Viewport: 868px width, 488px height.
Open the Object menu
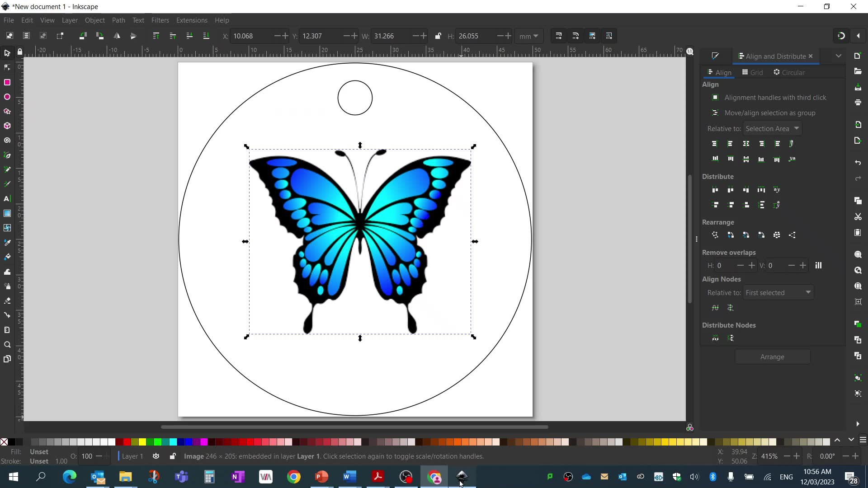[94, 20]
